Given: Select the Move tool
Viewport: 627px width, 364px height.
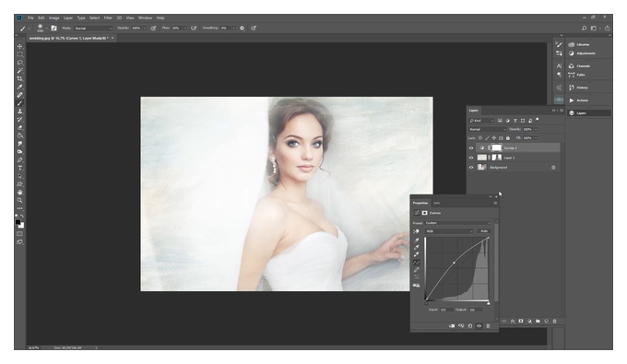Looking at the screenshot, I should (x=19, y=46).
